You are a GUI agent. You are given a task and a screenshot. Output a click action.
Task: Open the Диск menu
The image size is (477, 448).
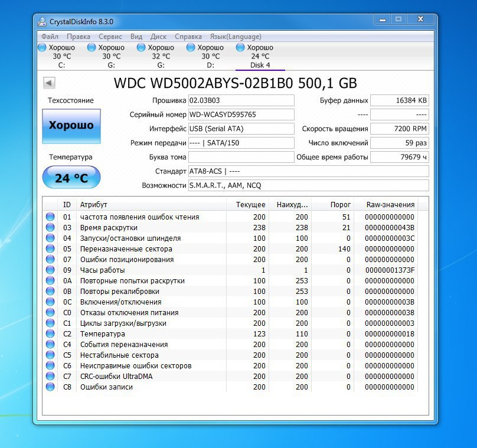[x=158, y=37]
